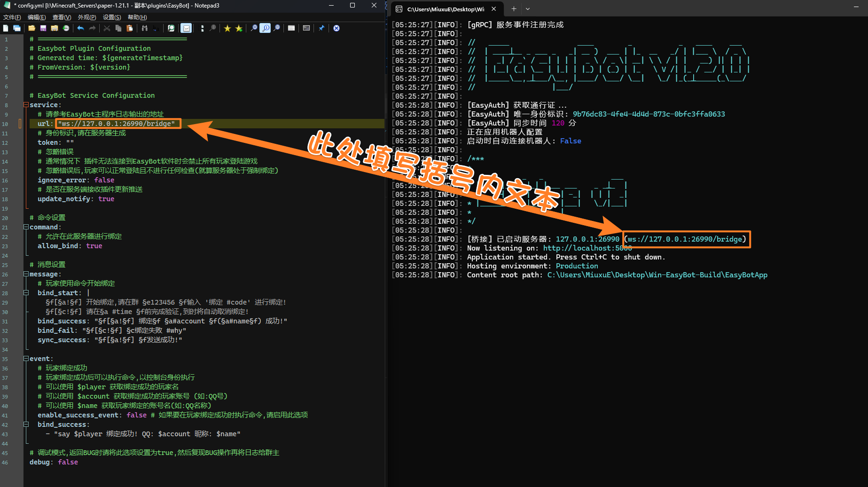Image resolution: width=868 pixels, height=487 pixels.
Task: Add to favorites with star-plus icon
Action: point(239,28)
